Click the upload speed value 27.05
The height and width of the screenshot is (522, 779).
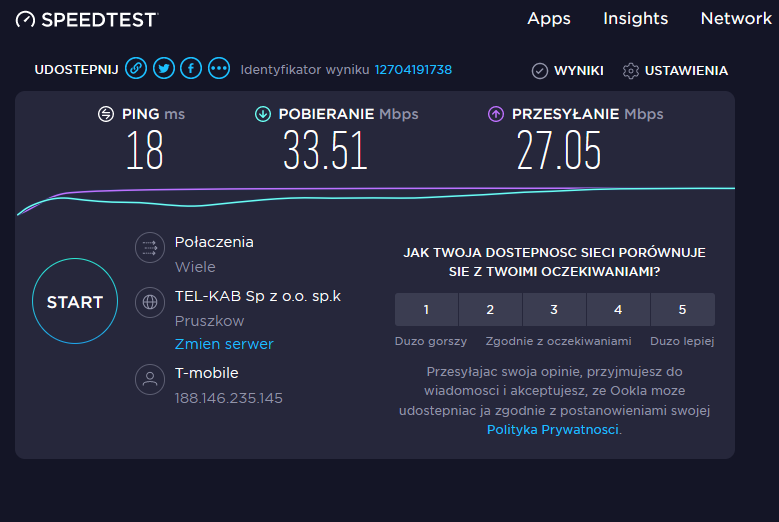(x=559, y=150)
